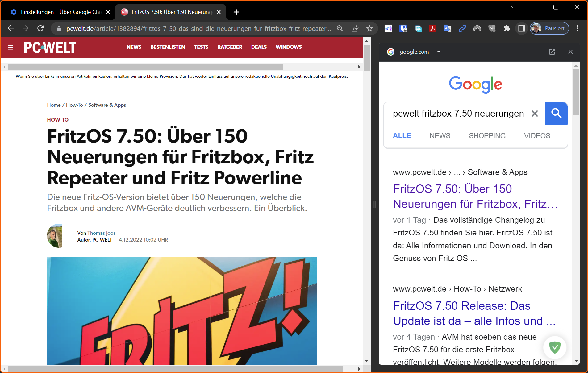Open side panel page in new tab

click(552, 52)
